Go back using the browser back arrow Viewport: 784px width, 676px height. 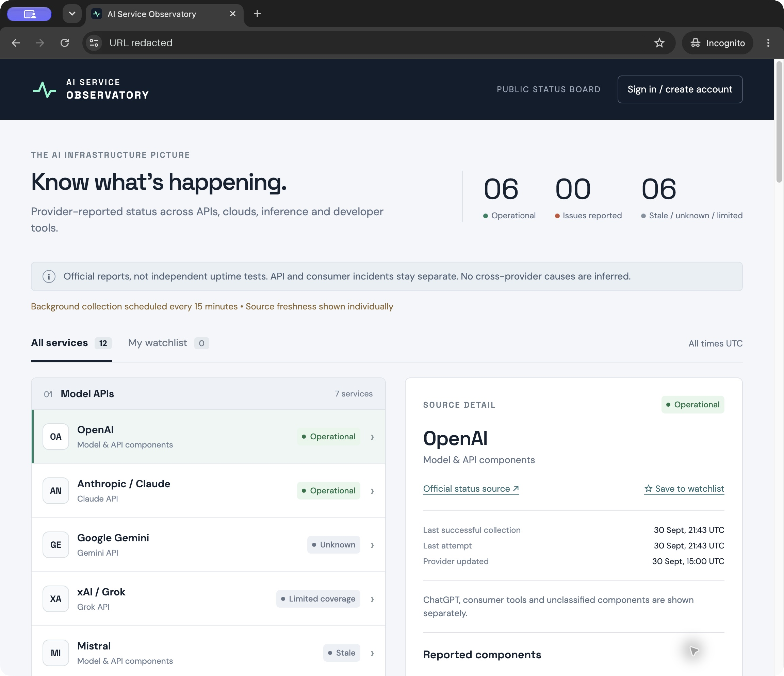(16, 43)
